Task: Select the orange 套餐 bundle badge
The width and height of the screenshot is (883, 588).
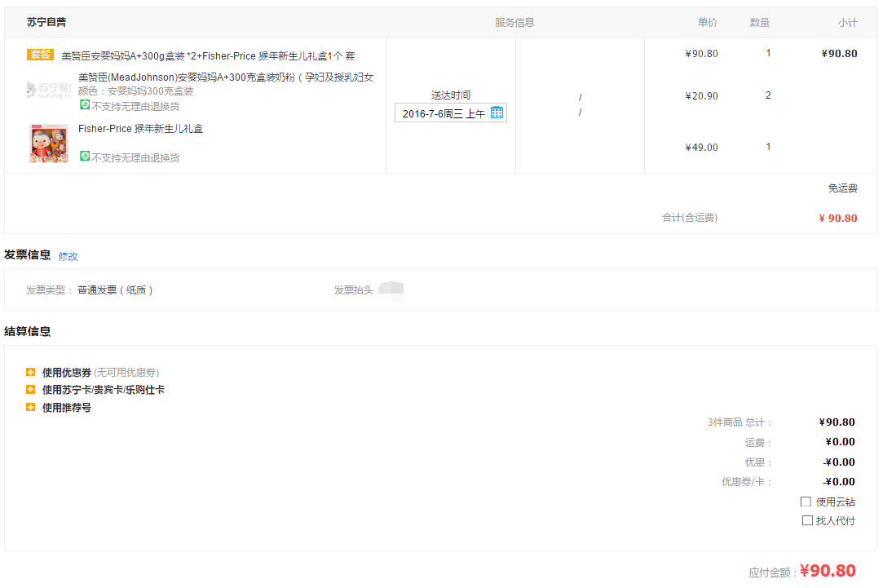Action: tap(40, 55)
